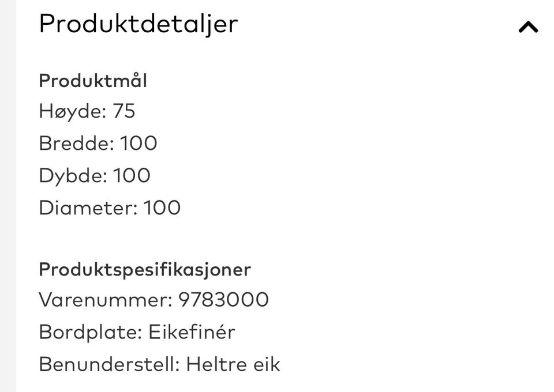Click the Diameter: 100 entry
The image size is (554, 392).
(109, 208)
